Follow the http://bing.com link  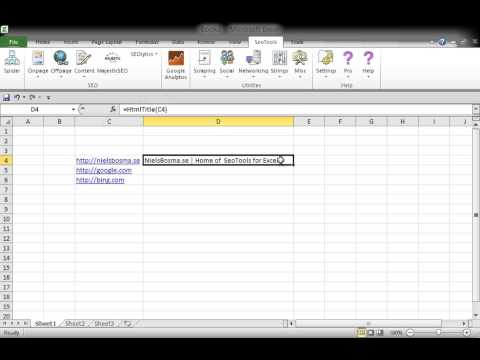[100, 180]
